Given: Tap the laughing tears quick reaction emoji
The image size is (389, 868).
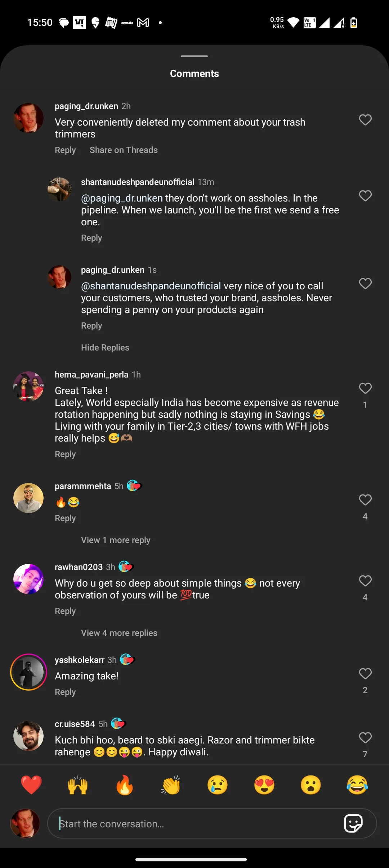Looking at the screenshot, I should click(357, 785).
